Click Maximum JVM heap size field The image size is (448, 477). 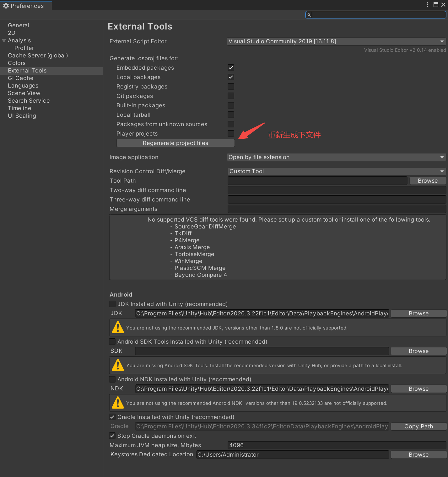click(x=337, y=445)
